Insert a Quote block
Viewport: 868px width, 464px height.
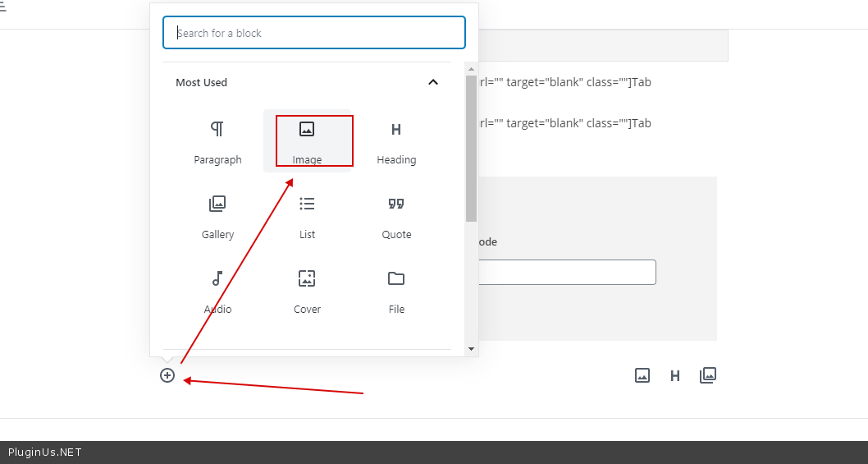pyautogui.click(x=396, y=215)
